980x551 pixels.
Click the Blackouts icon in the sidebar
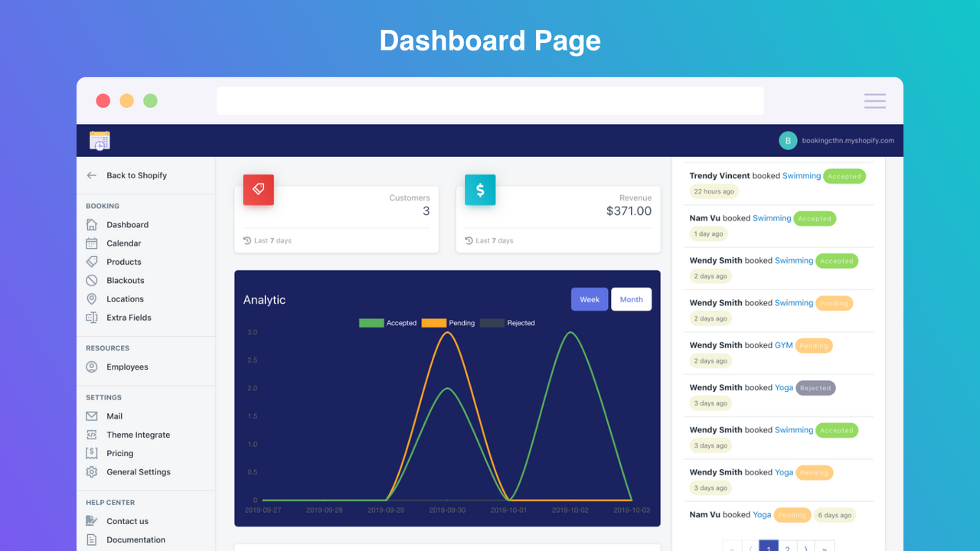[92, 280]
